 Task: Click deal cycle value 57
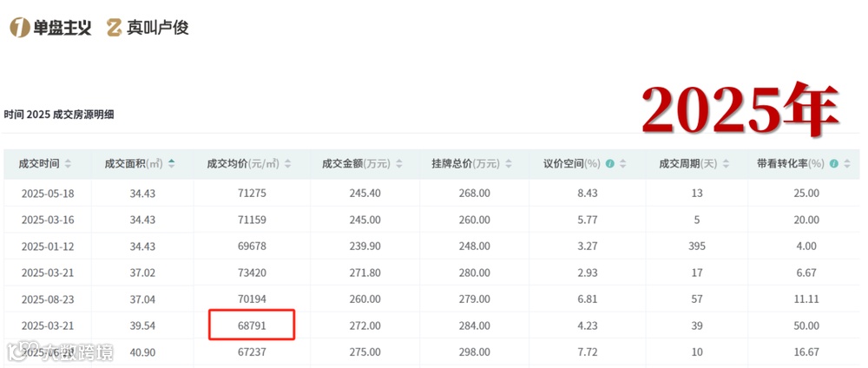point(697,299)
